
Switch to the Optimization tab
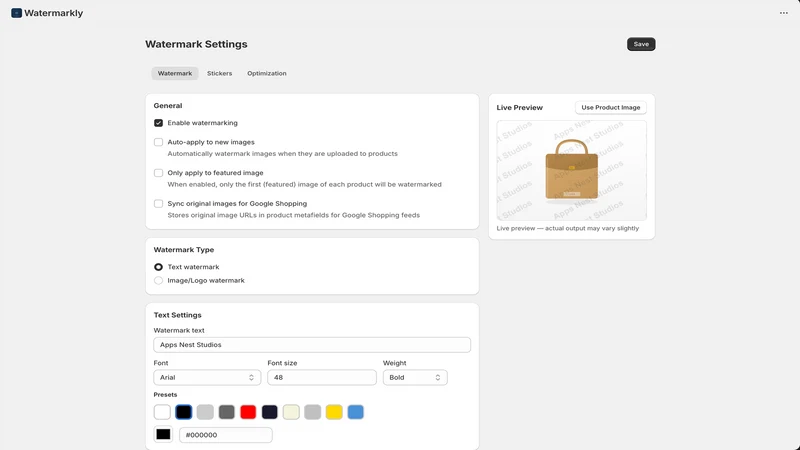[x=266, y=73]
